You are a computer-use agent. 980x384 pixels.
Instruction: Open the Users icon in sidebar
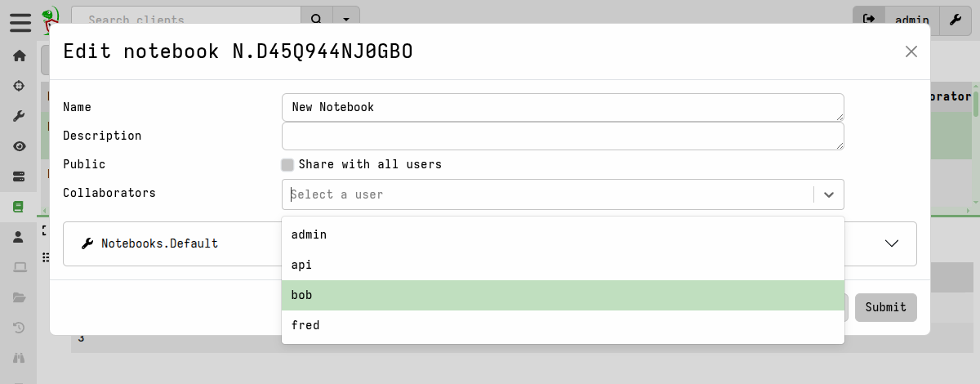tap(20, 237)
